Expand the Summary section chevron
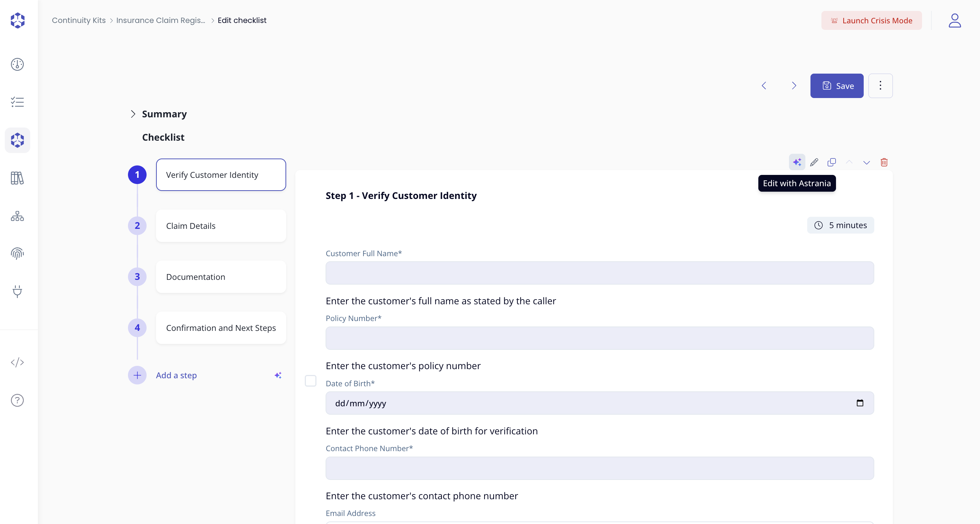This screenshot has width=980, height=524. (x=133, y=114)
